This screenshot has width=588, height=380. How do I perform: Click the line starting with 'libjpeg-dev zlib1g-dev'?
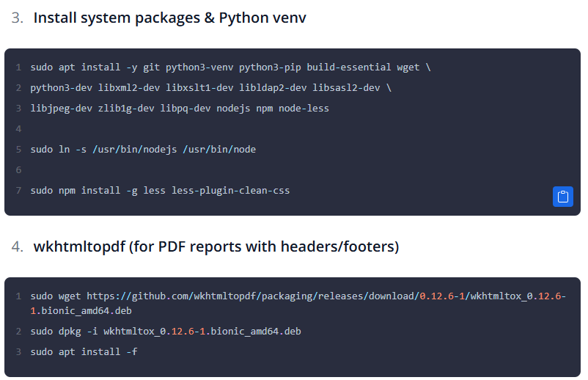pyautogui.click(x=180, y=109)
